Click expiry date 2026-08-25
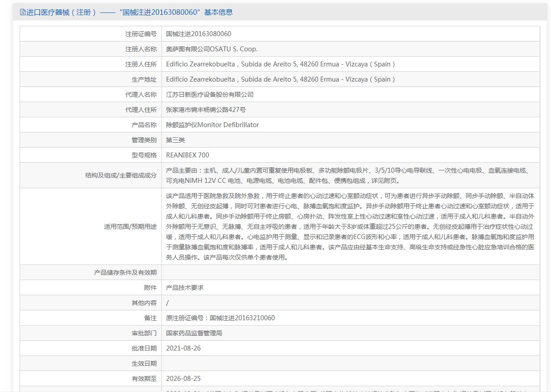551x392 pixels. tap(183, 379)
